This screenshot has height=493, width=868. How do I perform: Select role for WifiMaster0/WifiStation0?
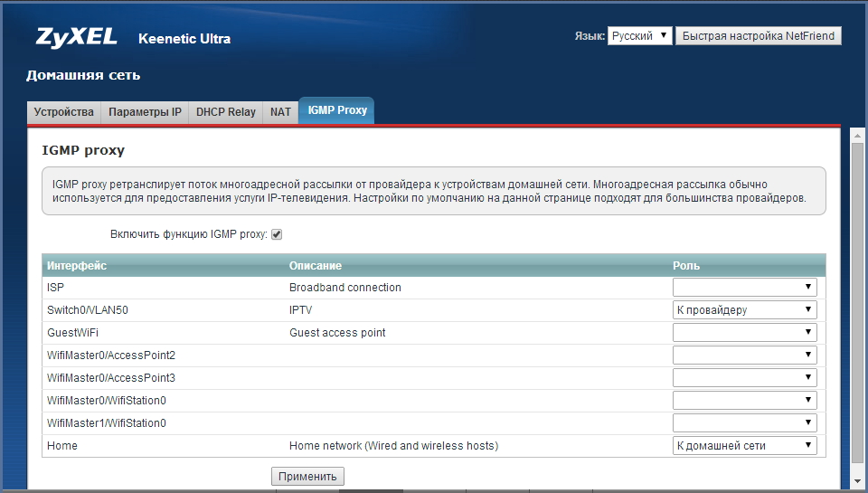[x=744, y=401]
